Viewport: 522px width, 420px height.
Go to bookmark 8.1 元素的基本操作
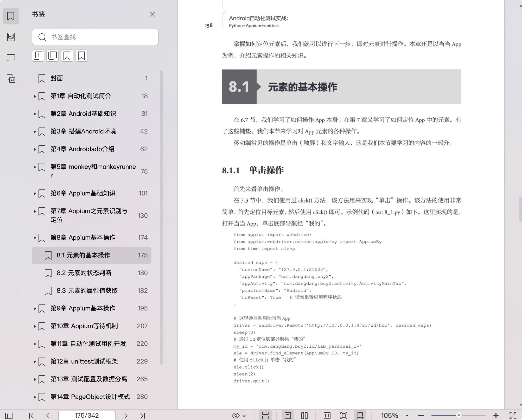[x=92, y=255]
